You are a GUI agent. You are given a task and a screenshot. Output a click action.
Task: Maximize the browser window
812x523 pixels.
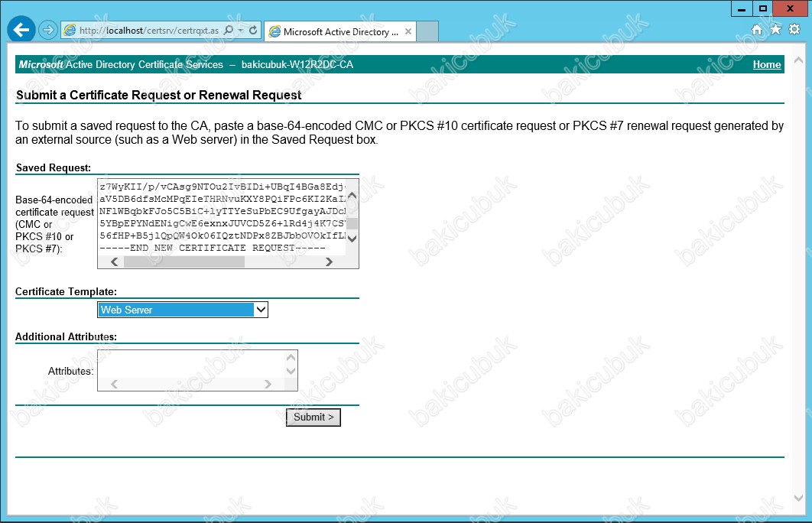point(762,9)
